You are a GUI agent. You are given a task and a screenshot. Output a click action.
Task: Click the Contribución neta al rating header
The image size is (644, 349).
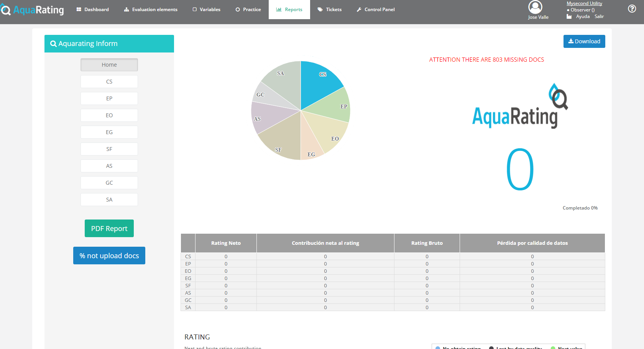325,243
